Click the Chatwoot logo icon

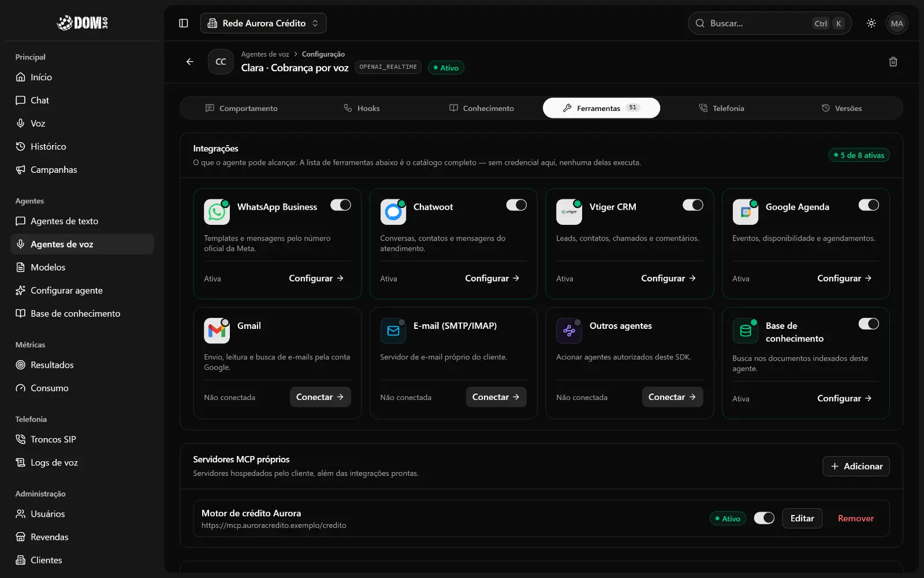pyautogui.click(x=393, y=212)
